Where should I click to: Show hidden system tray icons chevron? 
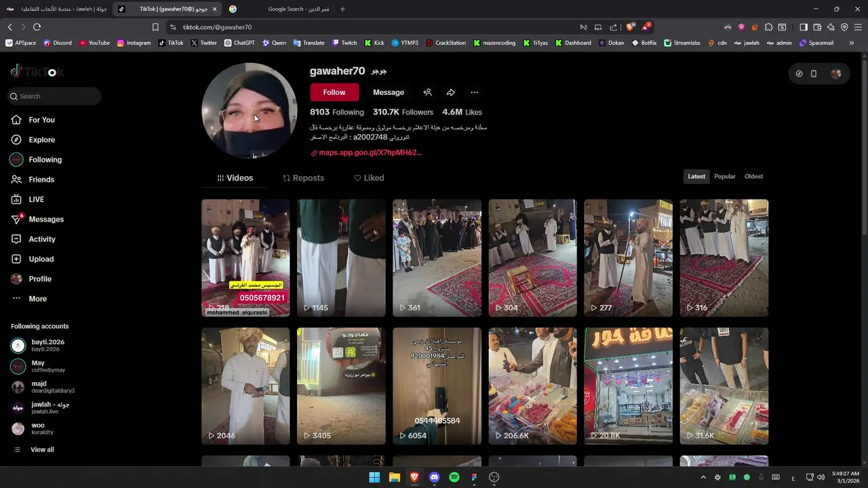pos(703,477)
